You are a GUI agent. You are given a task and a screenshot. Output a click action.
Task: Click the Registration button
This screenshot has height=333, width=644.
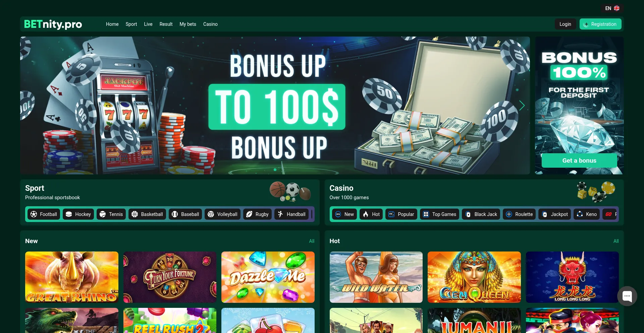(600, 24)
